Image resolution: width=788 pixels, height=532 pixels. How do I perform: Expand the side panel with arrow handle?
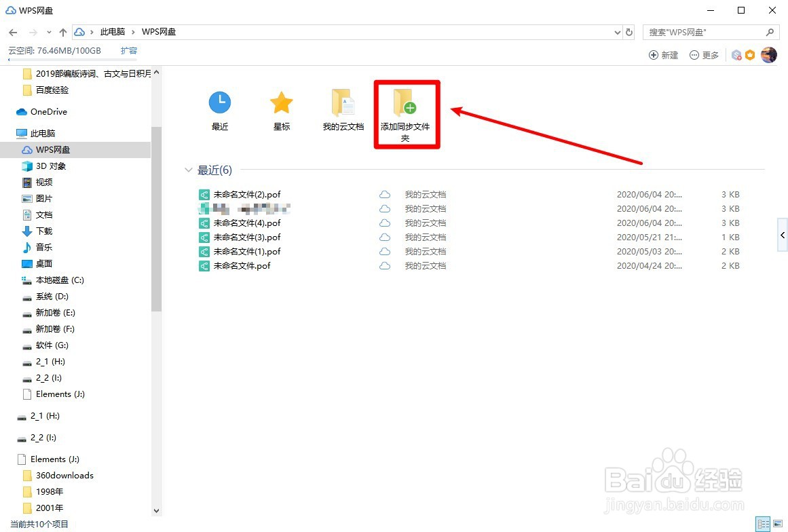point(783,235)
